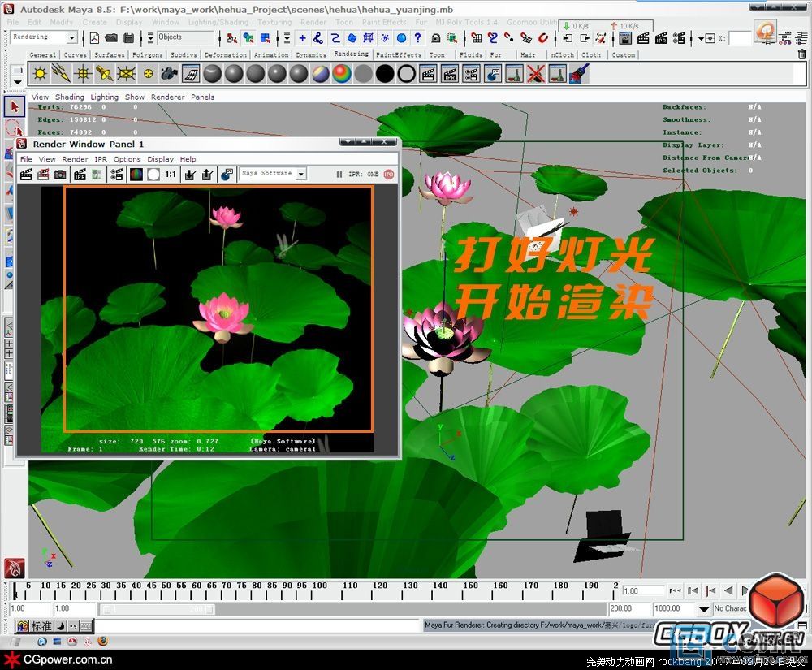Create a spot light from the shelf
Screen dimensions: 812x670
[x=105, y=74]
